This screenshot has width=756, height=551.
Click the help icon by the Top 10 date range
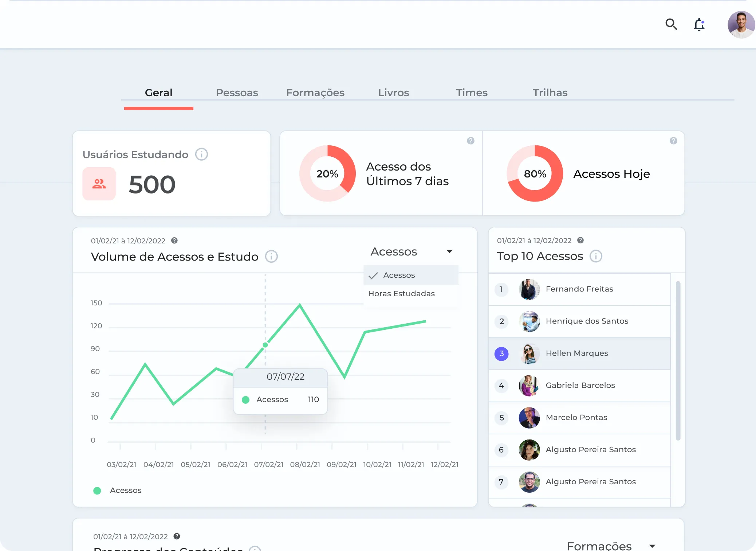[580, 240]
